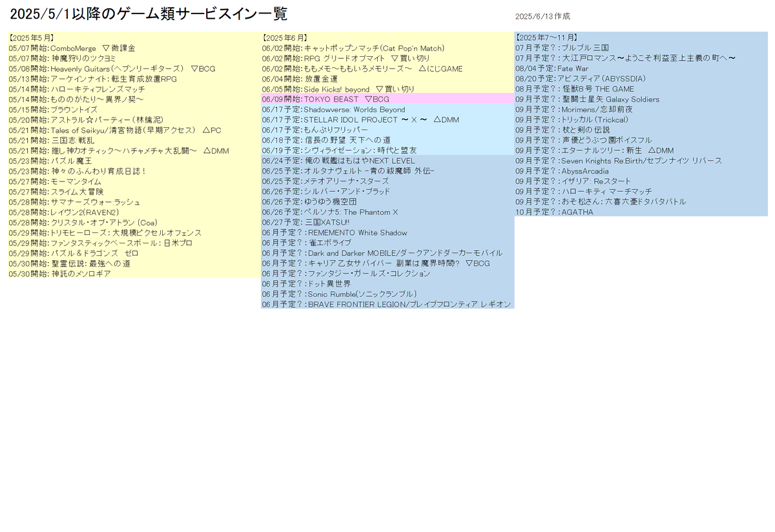Select the "キャリア乙女サバイバー" row

tap(387, 263)
